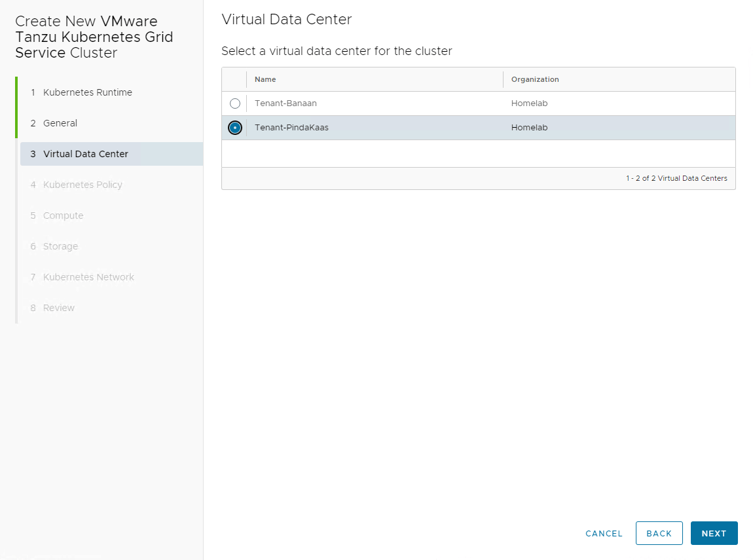Click the Tenant-PindaKaas name text

point(291,128)
